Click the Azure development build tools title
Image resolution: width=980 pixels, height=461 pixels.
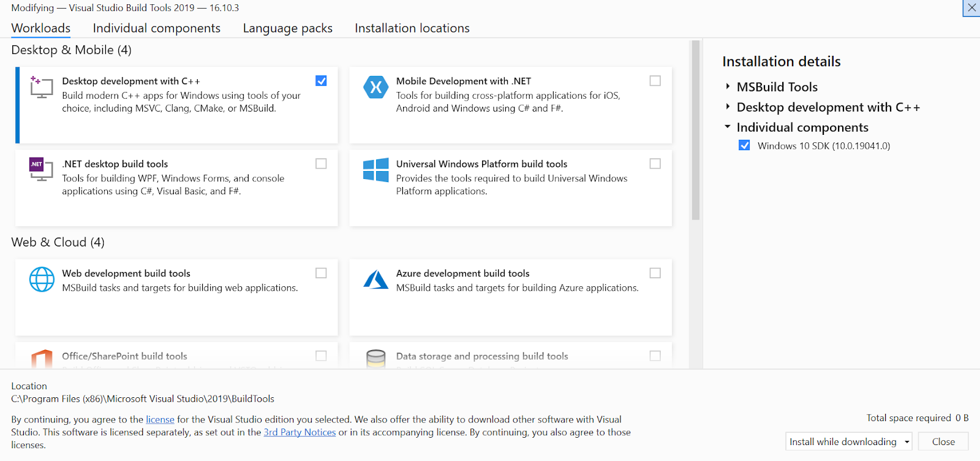[x=462, y=273]
